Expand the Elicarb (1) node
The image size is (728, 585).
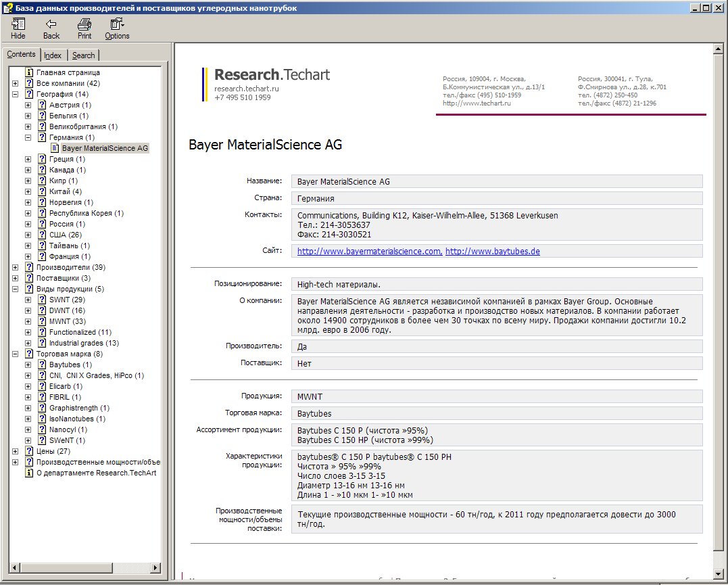pyautogui.click(x=28, y=386)
